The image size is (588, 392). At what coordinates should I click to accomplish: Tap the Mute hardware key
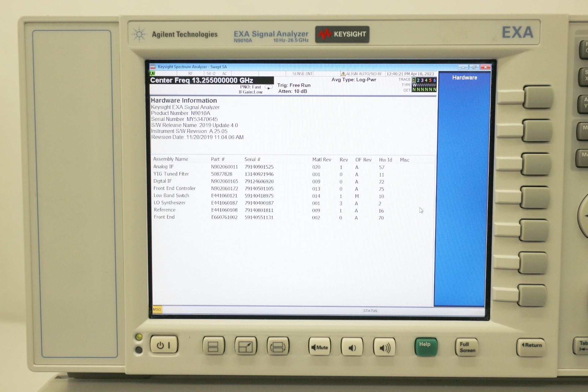pos(319,347)
